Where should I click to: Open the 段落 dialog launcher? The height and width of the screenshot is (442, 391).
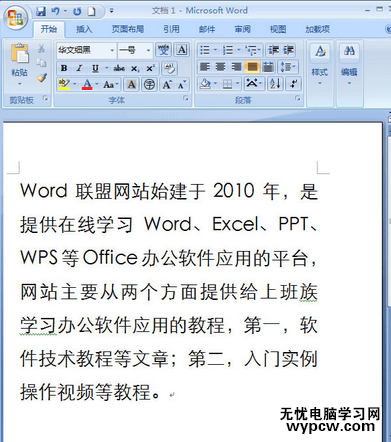(298, 99)
